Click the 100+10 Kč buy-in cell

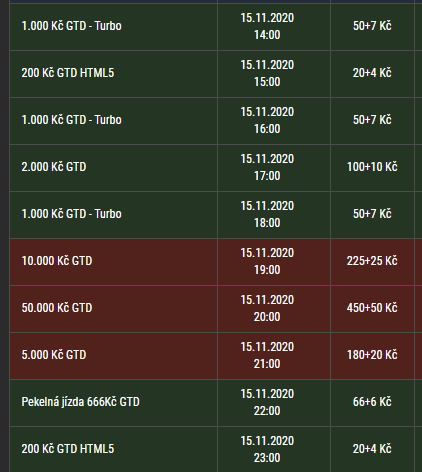coord(372,168)
